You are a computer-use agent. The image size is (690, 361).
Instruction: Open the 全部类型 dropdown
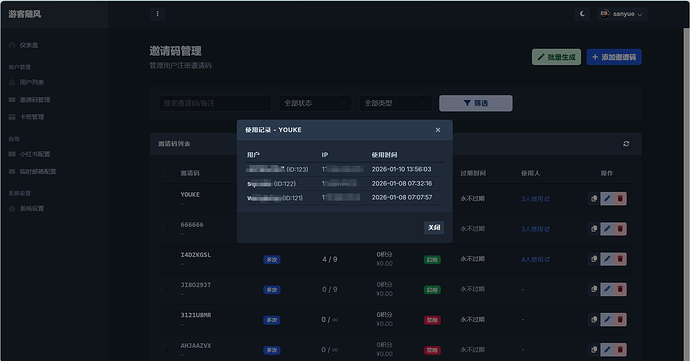395,103
